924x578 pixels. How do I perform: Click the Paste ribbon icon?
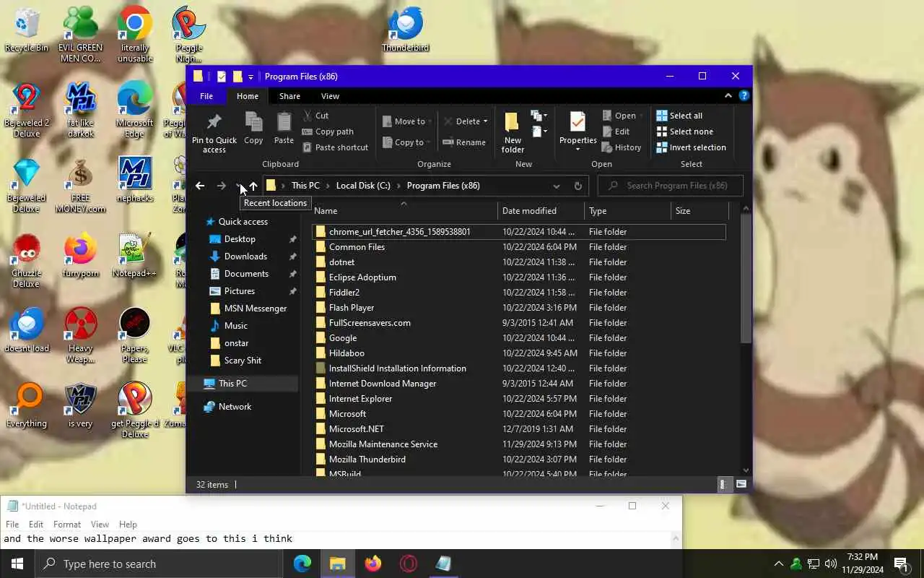(284, 128)
